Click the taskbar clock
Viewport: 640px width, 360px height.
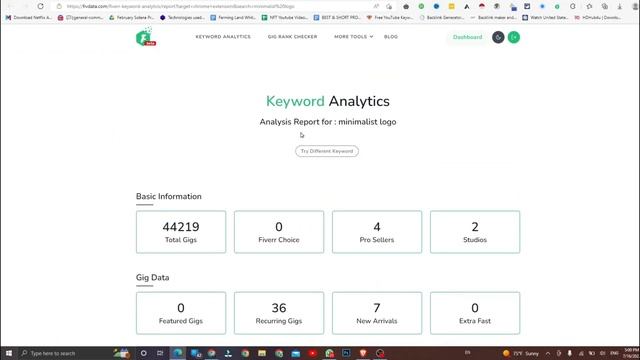pyautogui.click(x=631, y=353)
